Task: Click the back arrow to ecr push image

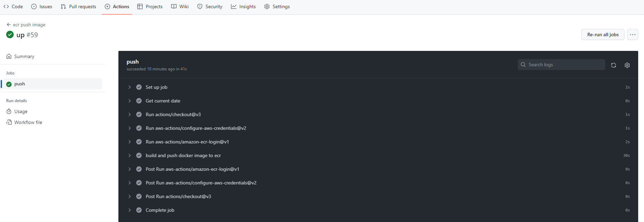Action: click(x=9, y=25)
